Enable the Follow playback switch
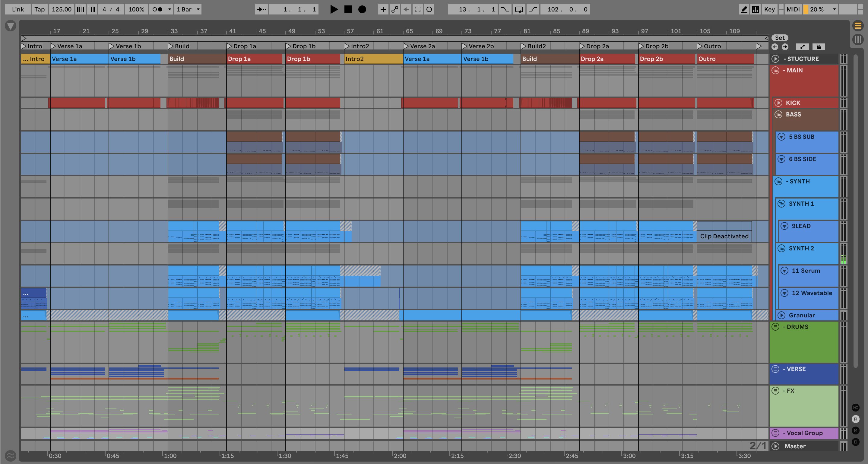The height and width of the screenshot is (464, 868). [x=261, y=9]
